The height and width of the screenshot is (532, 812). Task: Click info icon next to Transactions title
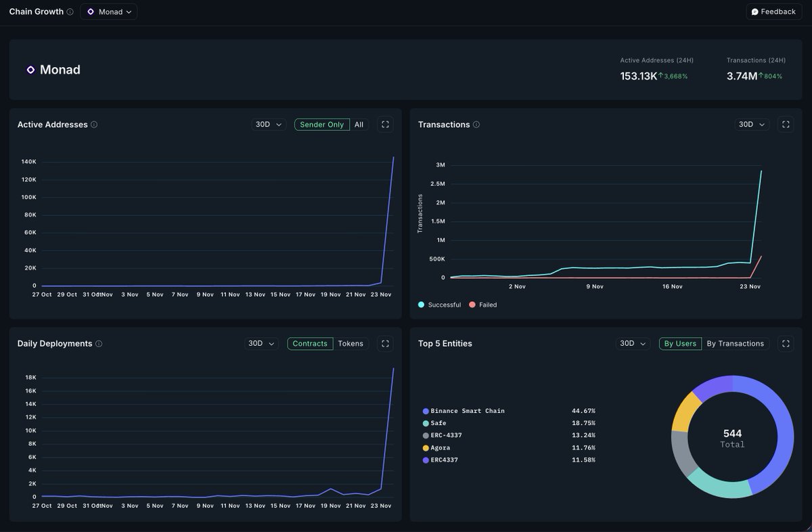(x=476, y=125)
